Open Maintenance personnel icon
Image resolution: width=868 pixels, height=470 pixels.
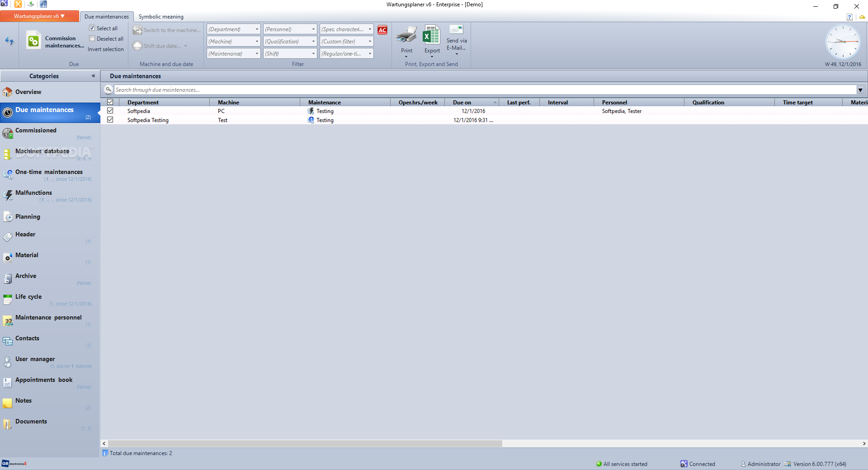pyautogui.click(x=8, y=321)
